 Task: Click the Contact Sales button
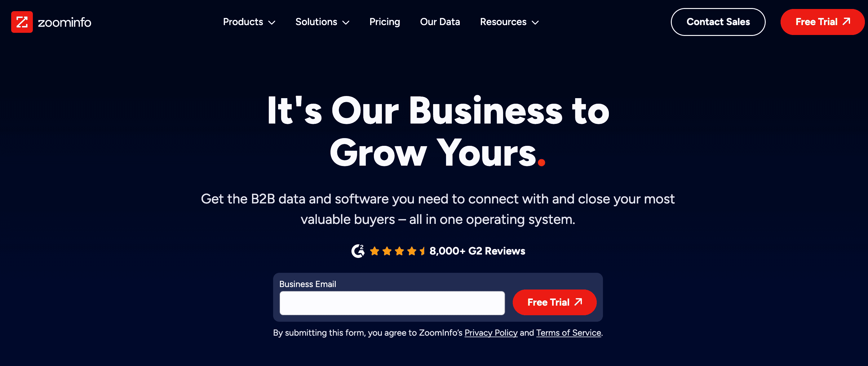click(718, 22)
